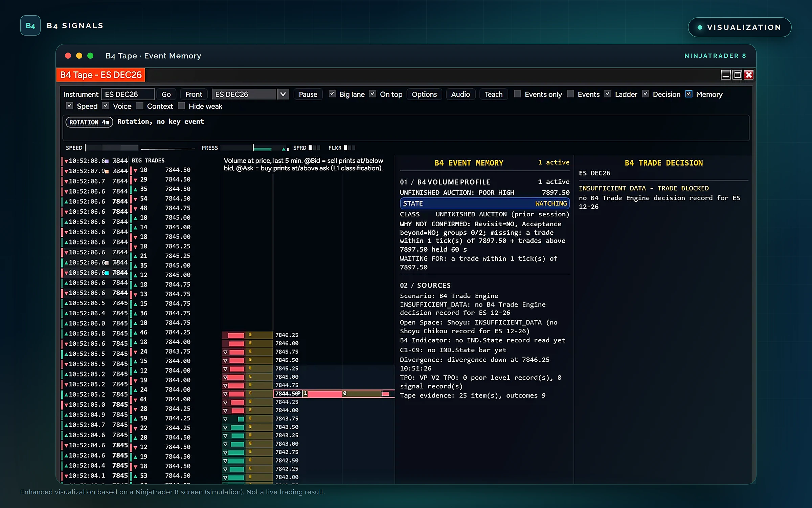The width and height of the screenshot is (812, 508).
Task: Open the Options menu
Action: pyautogui.click(x=424, y=94)
